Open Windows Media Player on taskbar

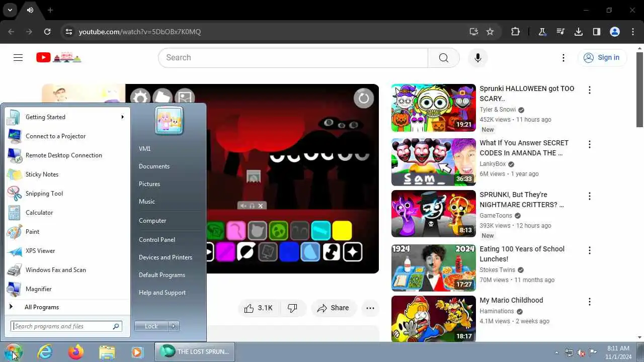(137, 352)
